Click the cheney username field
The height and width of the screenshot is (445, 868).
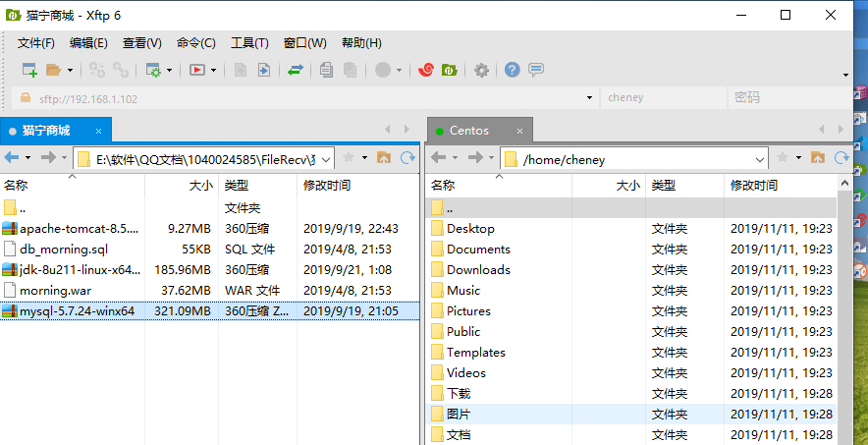pyautogui.click(x=663, y=98)
